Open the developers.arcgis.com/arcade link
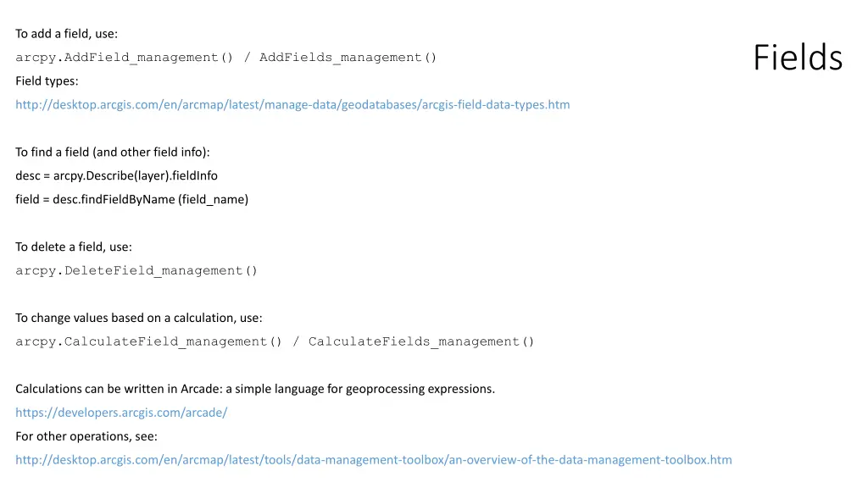 [x=121, y=413]
